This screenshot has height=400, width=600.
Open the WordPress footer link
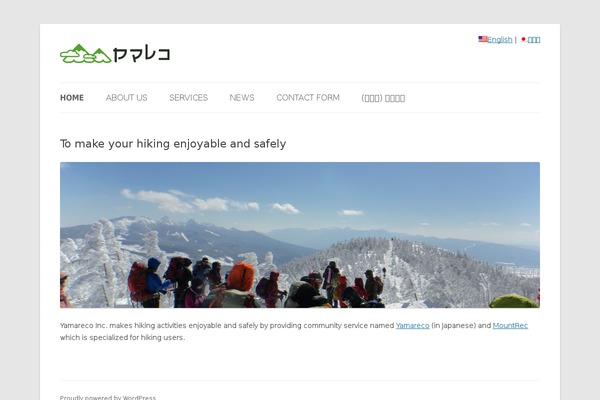click(108, 397)
